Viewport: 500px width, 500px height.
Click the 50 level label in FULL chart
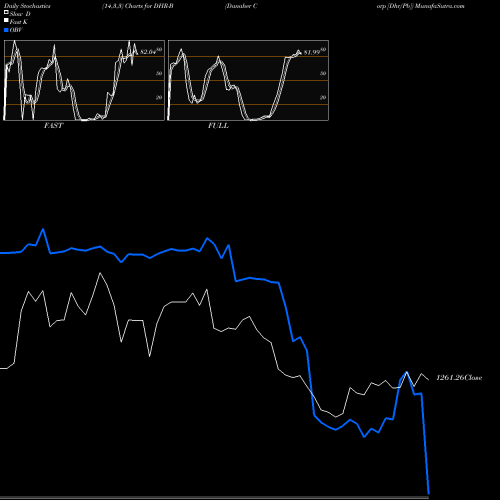pyautogui.click(x=323, y=73)
